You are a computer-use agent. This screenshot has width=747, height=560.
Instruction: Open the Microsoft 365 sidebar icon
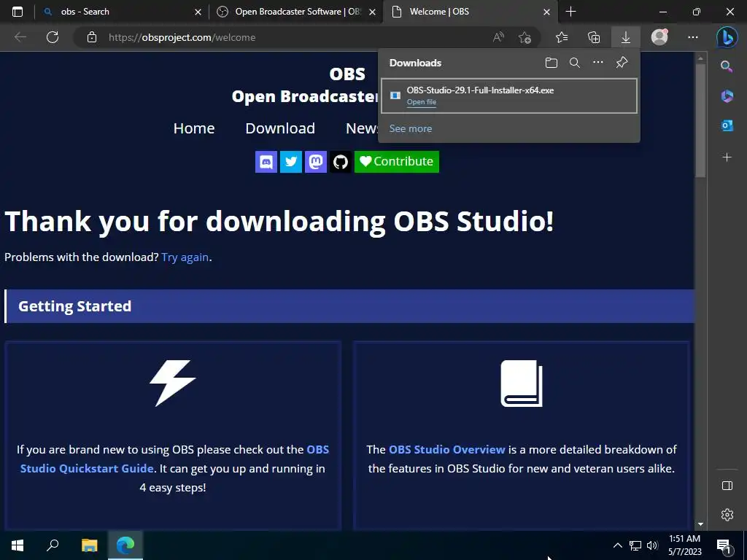(727, 96)
